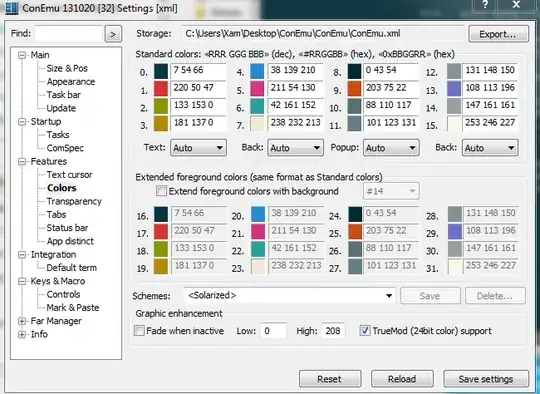Click the color 6 cyan swatch
Viewport: 540px width, 394px height.
tap(258, 106)
